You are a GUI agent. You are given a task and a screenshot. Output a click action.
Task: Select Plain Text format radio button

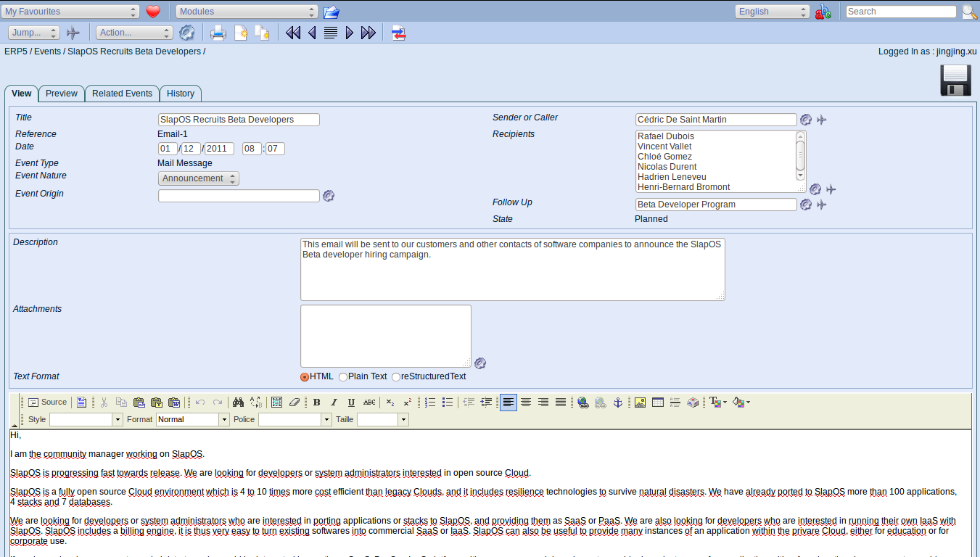[343, 377]
